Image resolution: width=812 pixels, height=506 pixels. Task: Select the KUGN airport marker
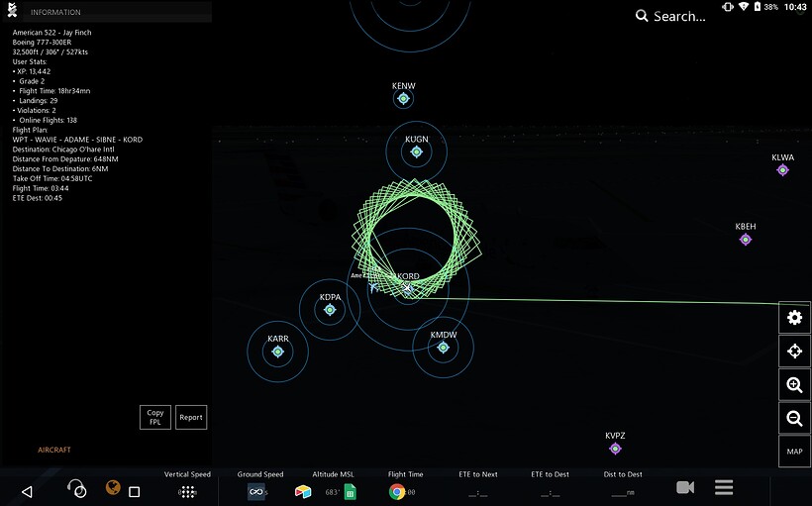(416, 152)
